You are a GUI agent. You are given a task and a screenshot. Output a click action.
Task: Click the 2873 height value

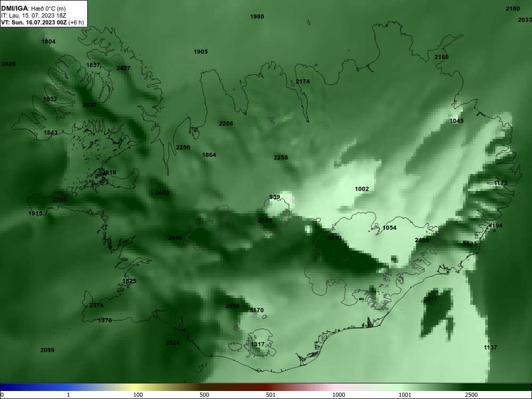[335, 238]
